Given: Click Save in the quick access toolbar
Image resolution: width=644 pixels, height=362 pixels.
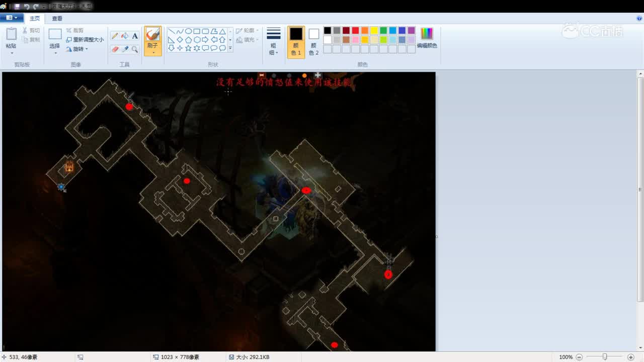Looking at the screenshot, I should (17, 7).
